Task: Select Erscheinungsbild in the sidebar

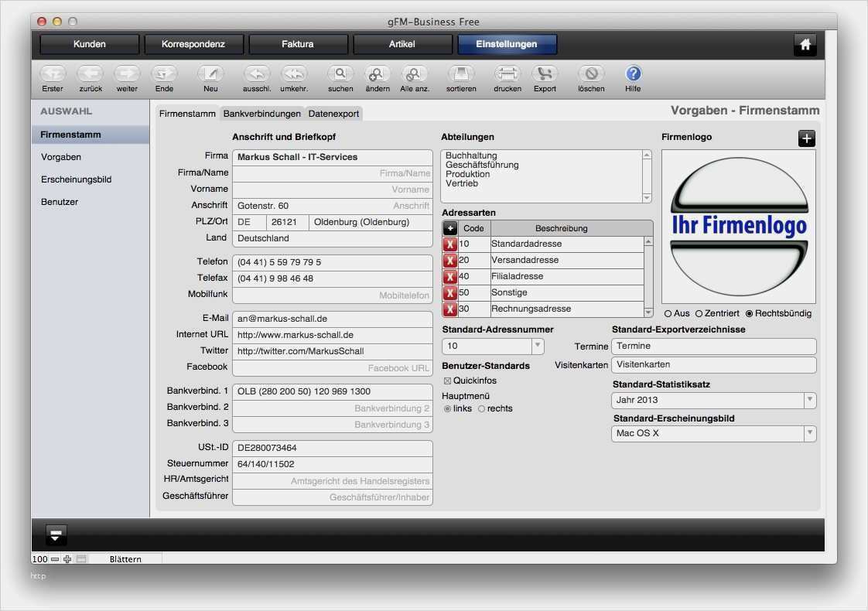Action: [77, 179]
